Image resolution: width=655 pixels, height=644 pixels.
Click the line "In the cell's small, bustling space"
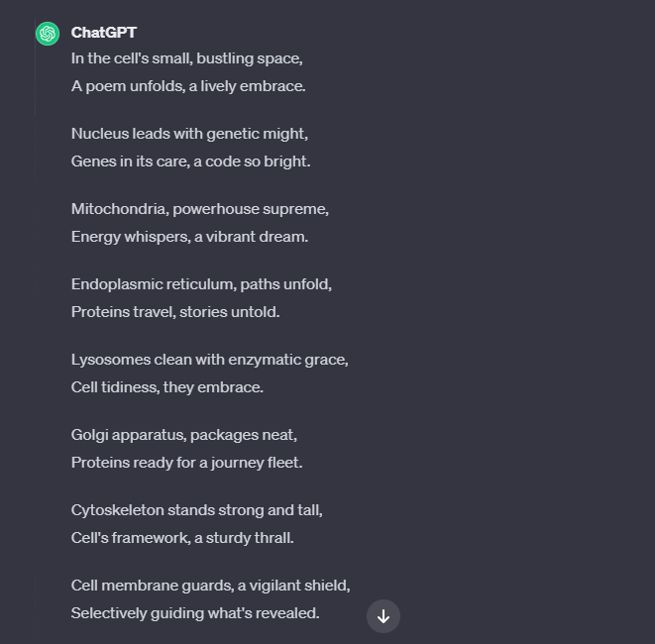(186, 58)
